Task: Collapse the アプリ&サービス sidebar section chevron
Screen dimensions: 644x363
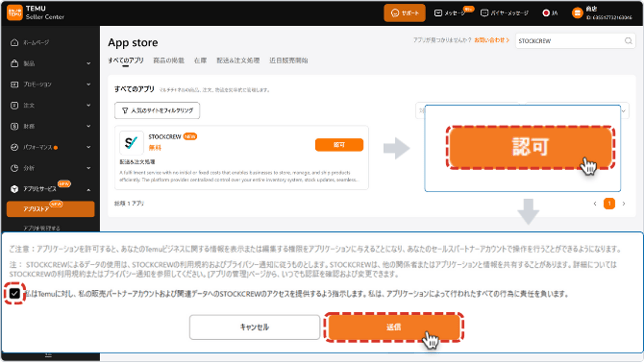Action: tap(88, 189)
